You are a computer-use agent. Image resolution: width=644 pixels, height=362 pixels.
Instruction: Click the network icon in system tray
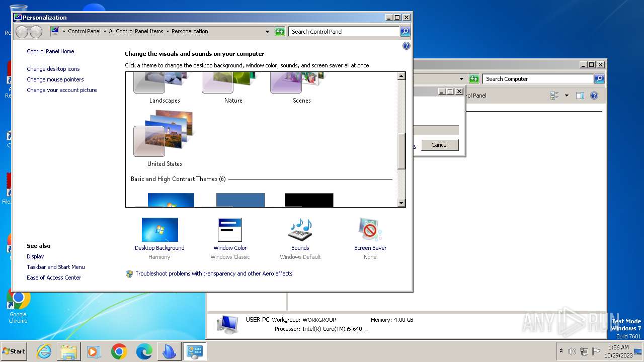pyautogui.click(x=584, y=351)
